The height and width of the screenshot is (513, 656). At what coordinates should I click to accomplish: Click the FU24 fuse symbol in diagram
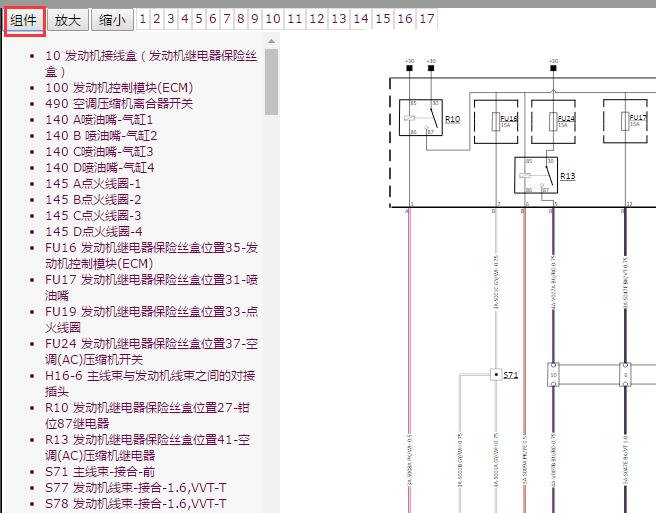tap(553, 121)
